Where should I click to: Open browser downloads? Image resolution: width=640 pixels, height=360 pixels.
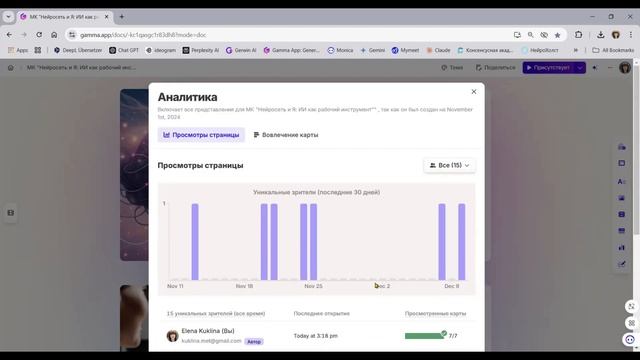tap(600, 35)
